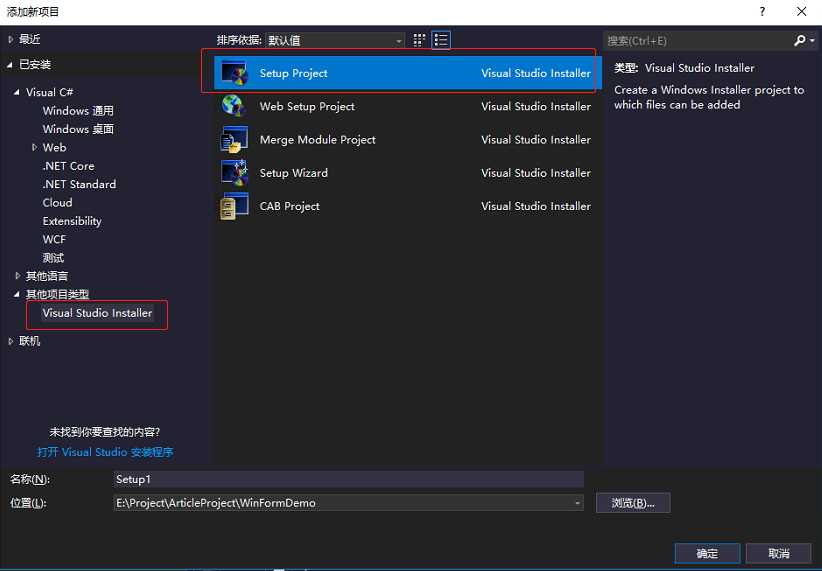Select 测试 category
This screenshot has width=822, height=571.
[x=53, y=257]
